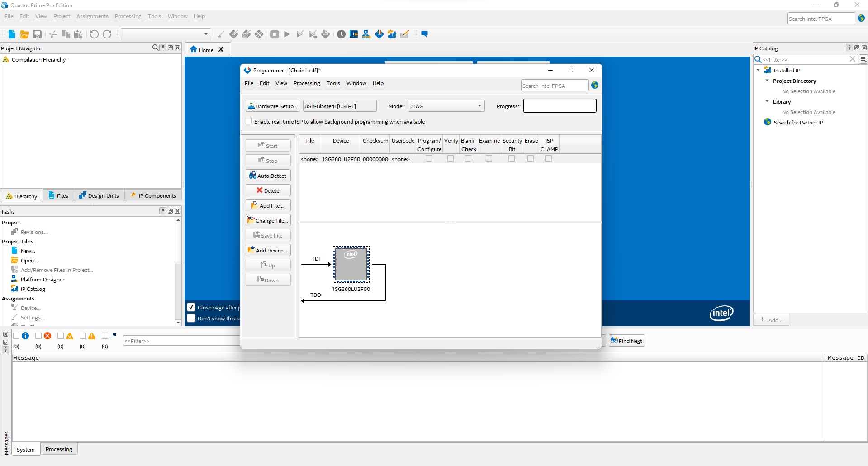Collapse the Library node in IP Catalog
The image size is (868, 466).
coord(767,101)
